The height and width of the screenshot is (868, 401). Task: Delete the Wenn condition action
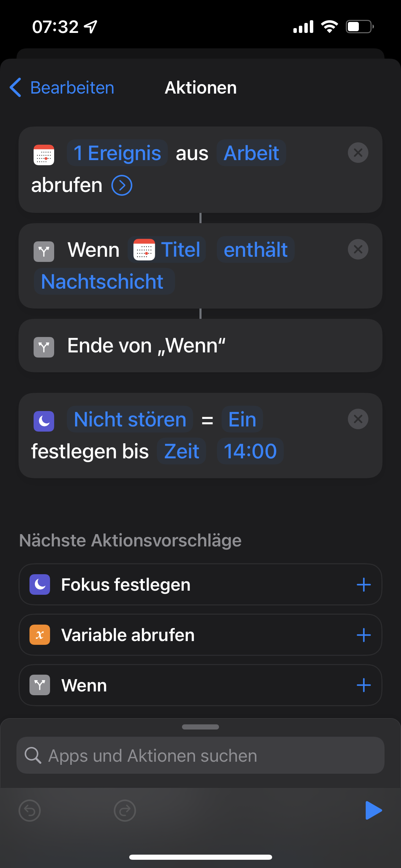pos(358,249)
